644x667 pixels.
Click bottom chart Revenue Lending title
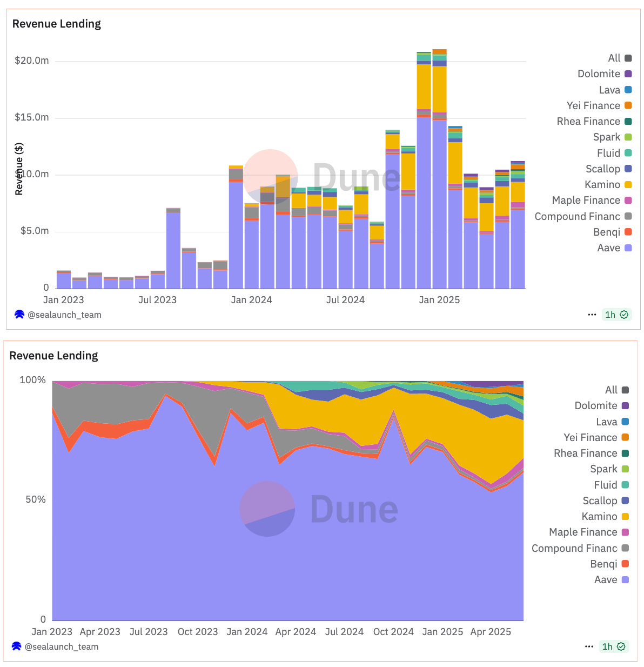coord(53,356)
